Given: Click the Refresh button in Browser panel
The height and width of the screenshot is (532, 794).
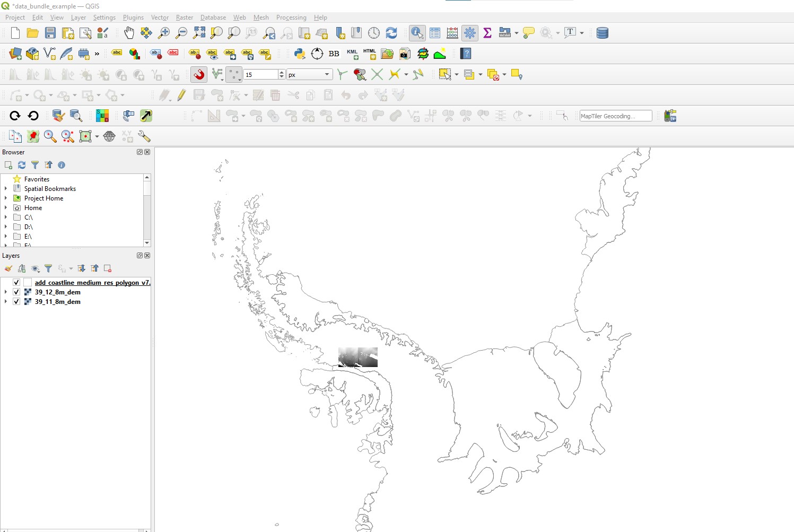Looking at the screenshot, I should [x=22, y=165].
